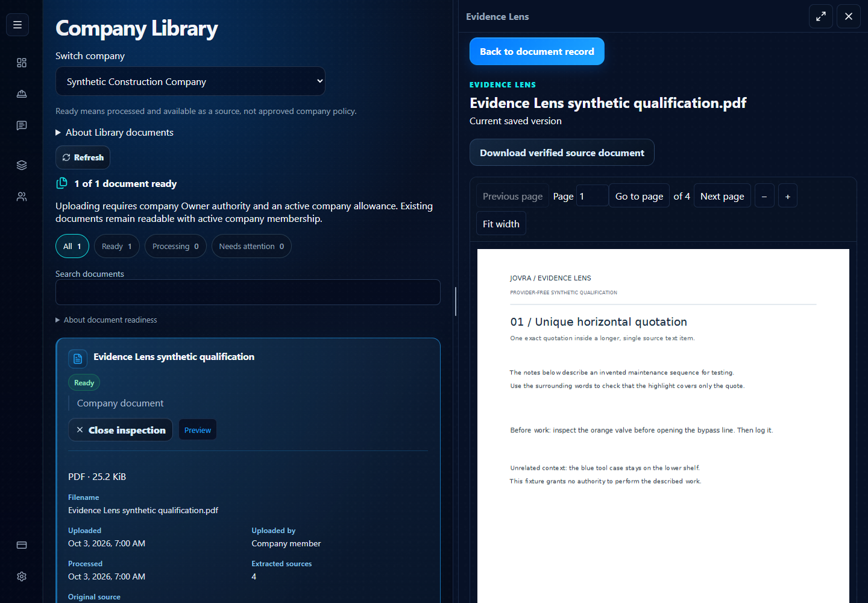Click the 'Current saved version' text
868x603 pixels.
pyautogui.click(x=515, y=121)
